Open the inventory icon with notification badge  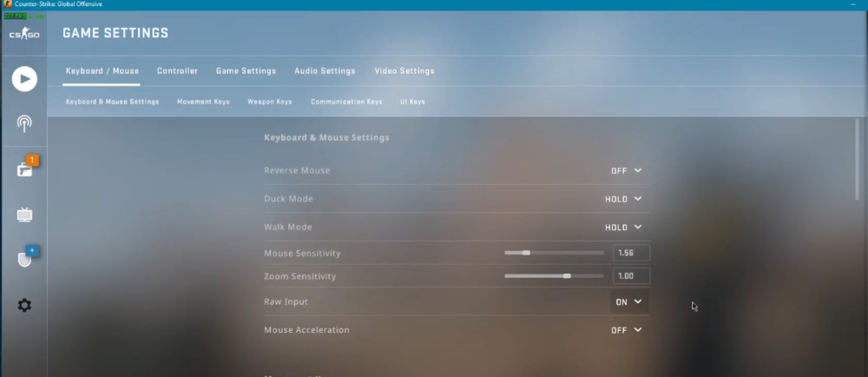click(24, 169)
